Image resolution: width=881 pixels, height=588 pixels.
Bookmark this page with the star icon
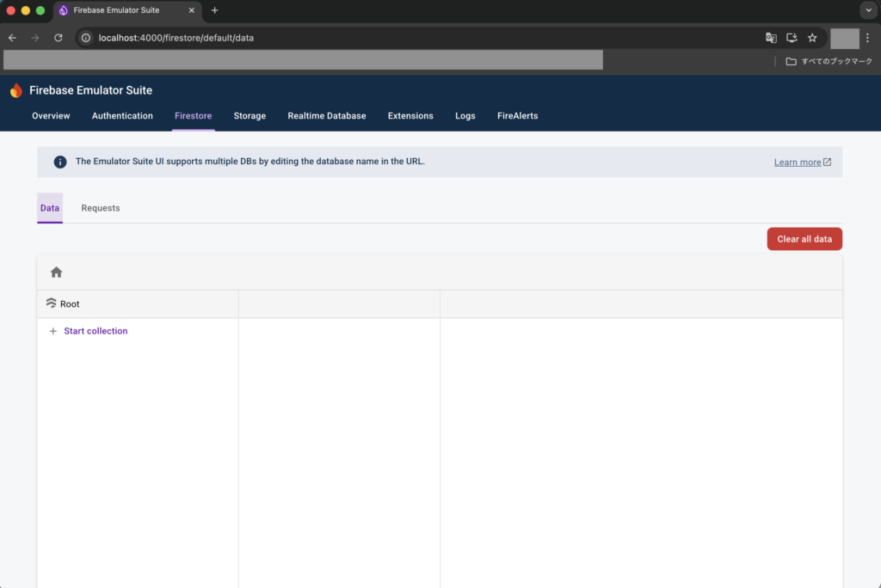tap(812, 38)
